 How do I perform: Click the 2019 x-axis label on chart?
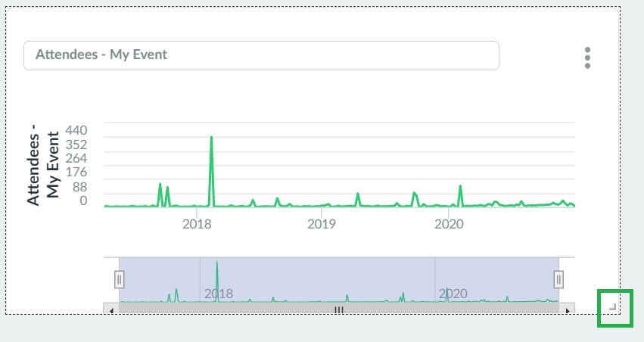[322, 224]
